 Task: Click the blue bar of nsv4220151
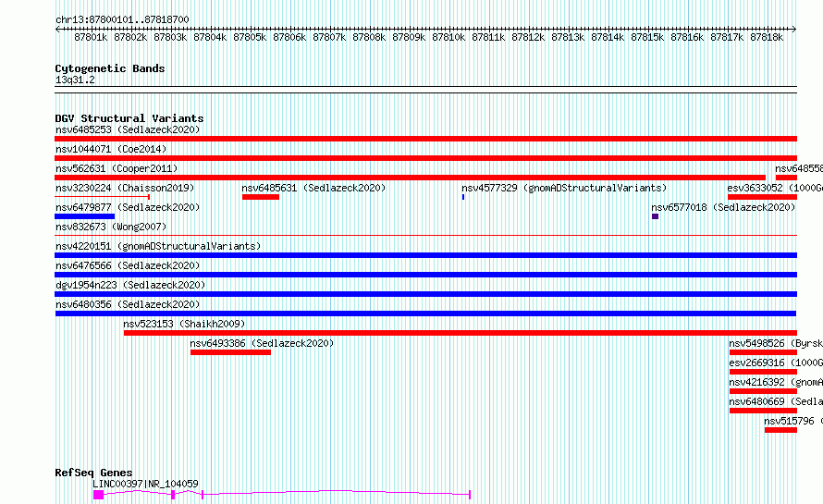coord(425,255)
